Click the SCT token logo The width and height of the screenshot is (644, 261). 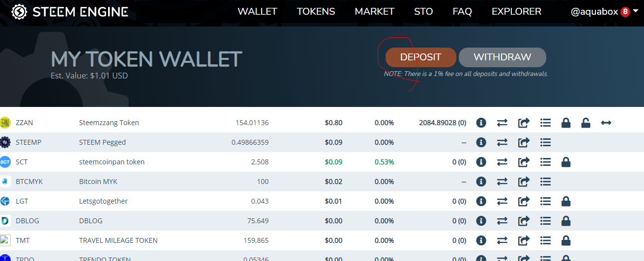tap(5, 162)
